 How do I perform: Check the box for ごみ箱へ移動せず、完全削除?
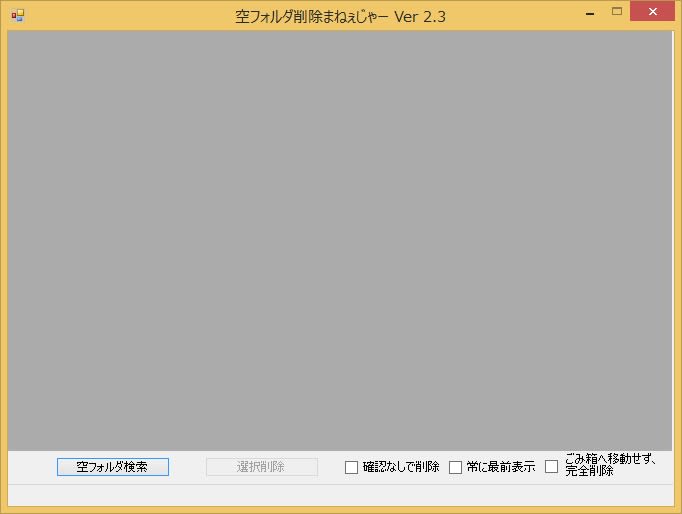[551, 466]
